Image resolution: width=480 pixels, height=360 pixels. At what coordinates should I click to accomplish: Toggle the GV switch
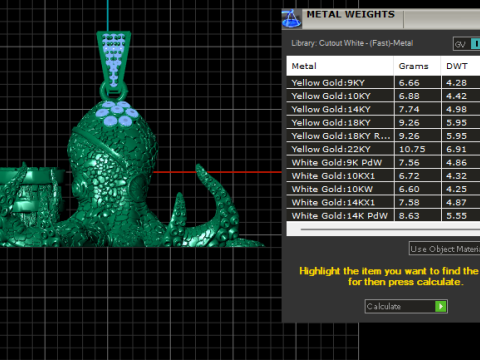467,44
